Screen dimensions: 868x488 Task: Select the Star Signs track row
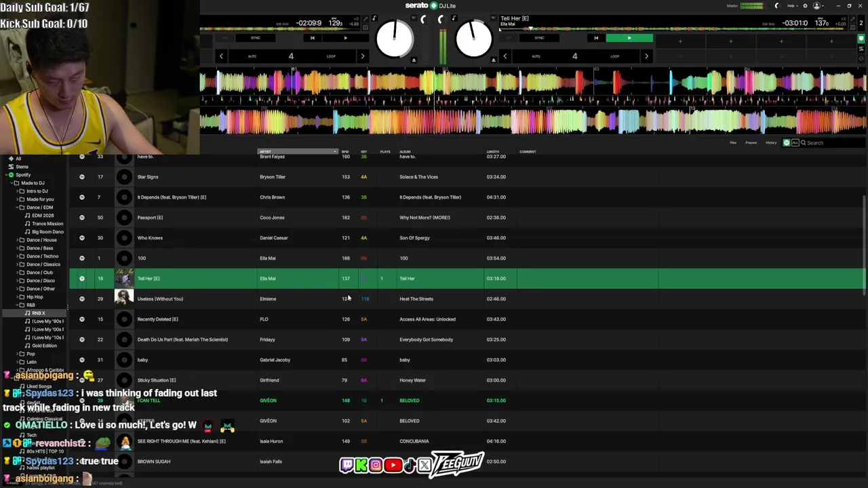point(467,177)
